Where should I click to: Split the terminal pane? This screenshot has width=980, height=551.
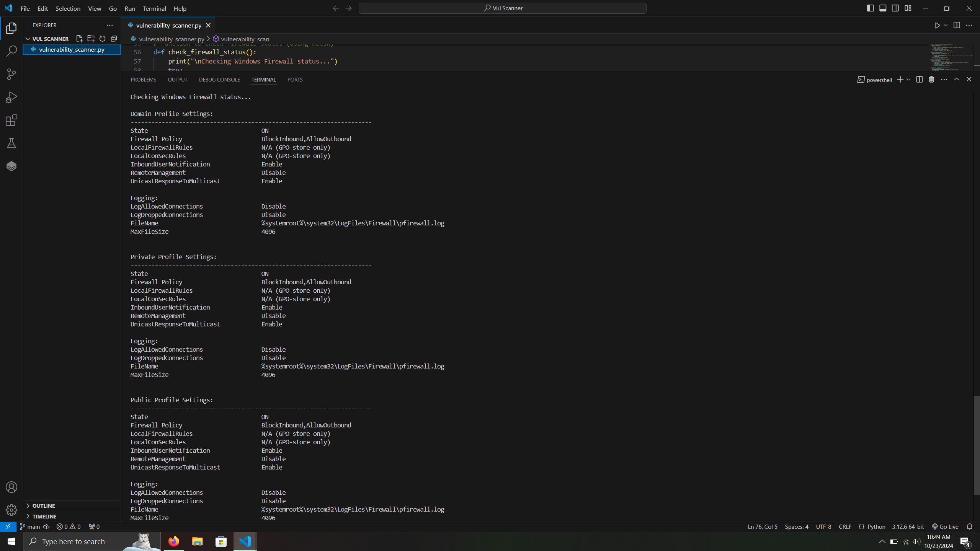pos(919,80)
